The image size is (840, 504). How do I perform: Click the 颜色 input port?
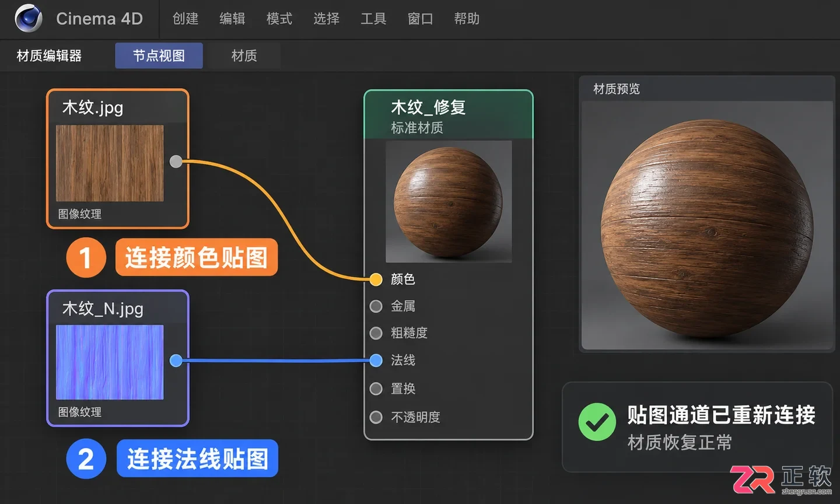pos(376,279)
